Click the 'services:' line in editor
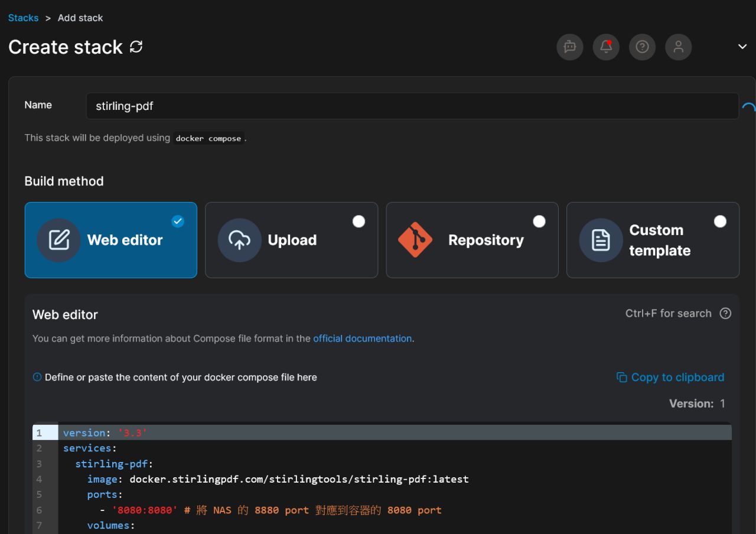 pyautogui.click(x=90, y=448)
